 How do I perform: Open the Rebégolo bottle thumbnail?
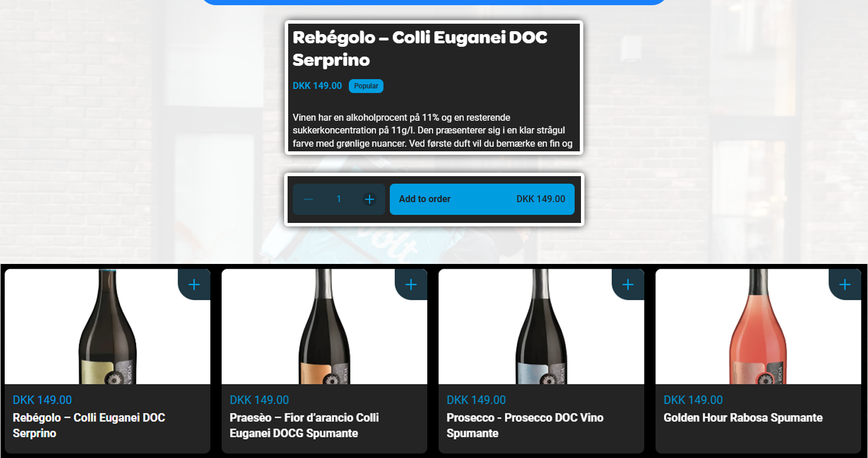(107, 327)
